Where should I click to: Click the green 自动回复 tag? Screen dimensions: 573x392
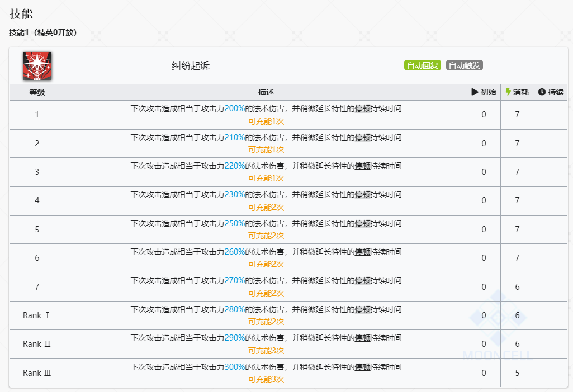point(423,65)
